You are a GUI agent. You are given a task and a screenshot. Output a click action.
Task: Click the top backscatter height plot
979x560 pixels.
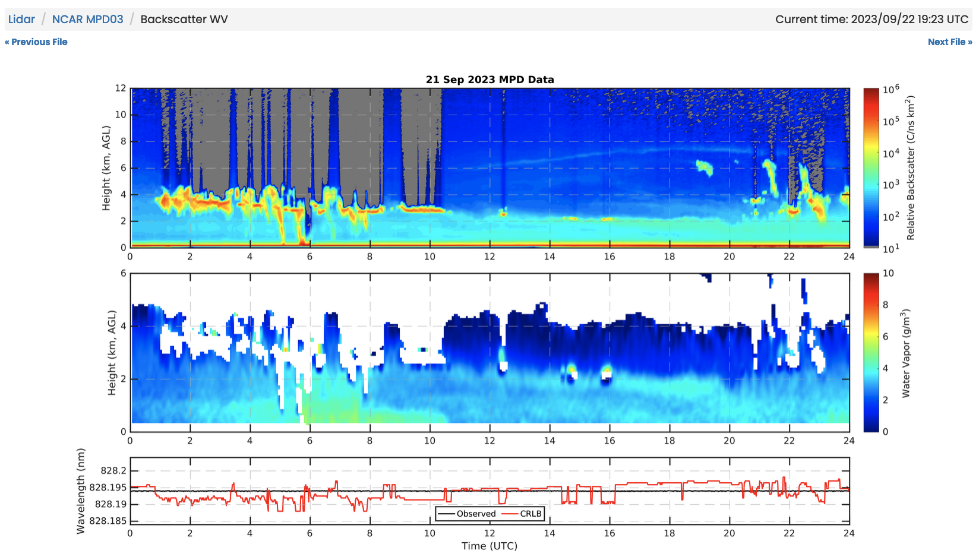(489, 167)
